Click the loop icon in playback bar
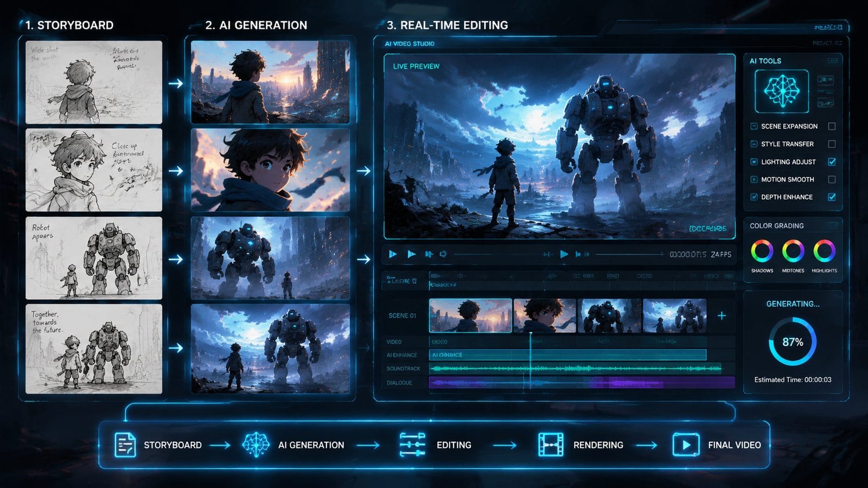The image size is (868, 488). click(443, 254)
